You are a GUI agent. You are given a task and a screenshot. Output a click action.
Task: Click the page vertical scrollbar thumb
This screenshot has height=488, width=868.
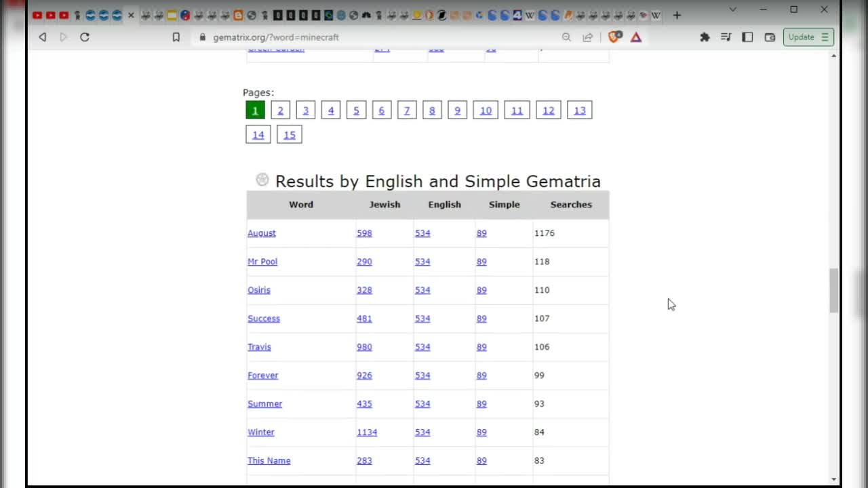tap(834, 290)
